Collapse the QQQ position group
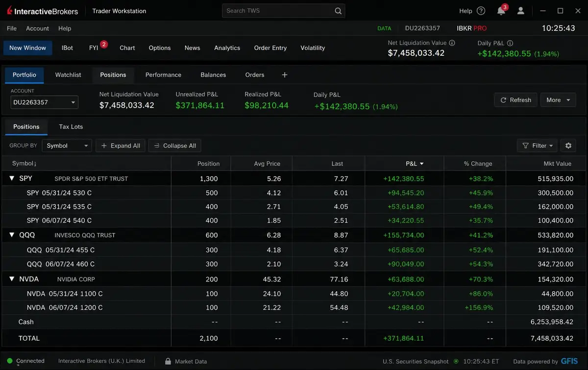Viewport: 588px width, 370px height. (x=12, y=235)
